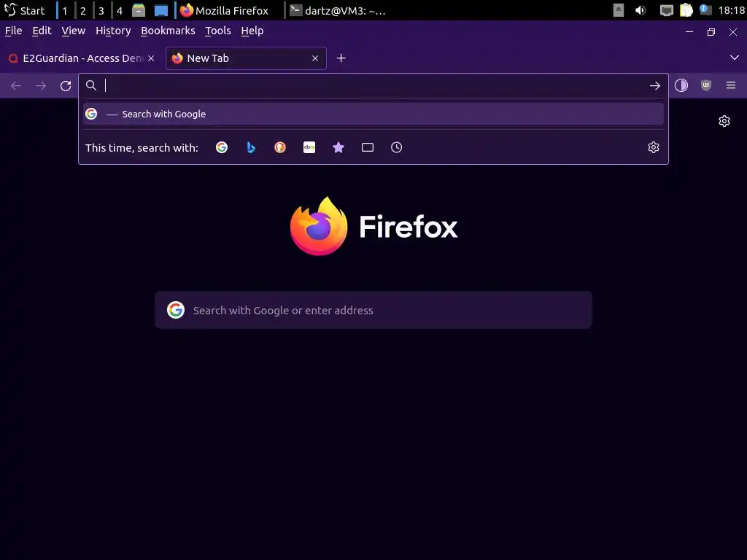Open the Edit menu
The height and width of the screenshot is (560, 747).
point(42,31)
